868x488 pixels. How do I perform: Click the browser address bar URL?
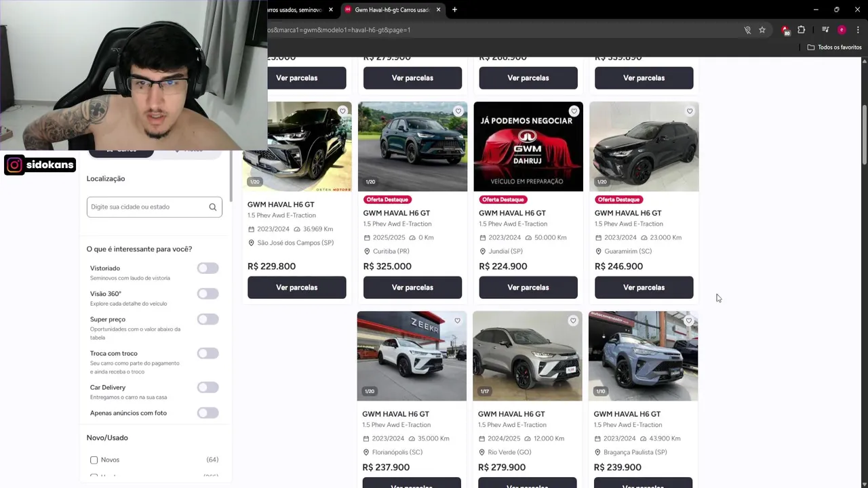(339, 30)
